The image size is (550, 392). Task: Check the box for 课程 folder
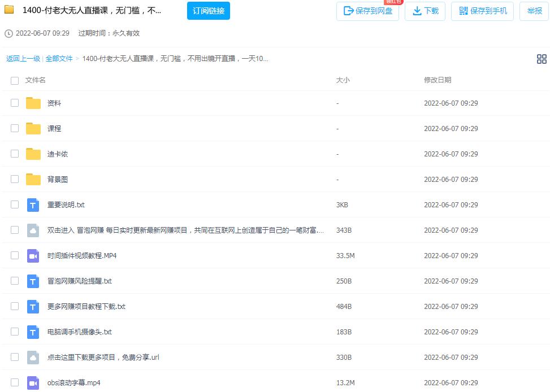pos(15,128)
